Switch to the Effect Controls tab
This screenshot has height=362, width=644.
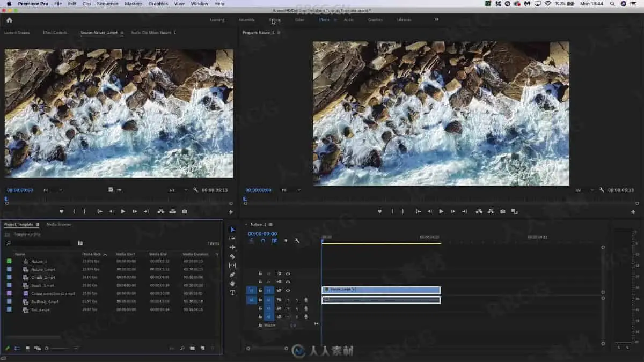[55, 33]
